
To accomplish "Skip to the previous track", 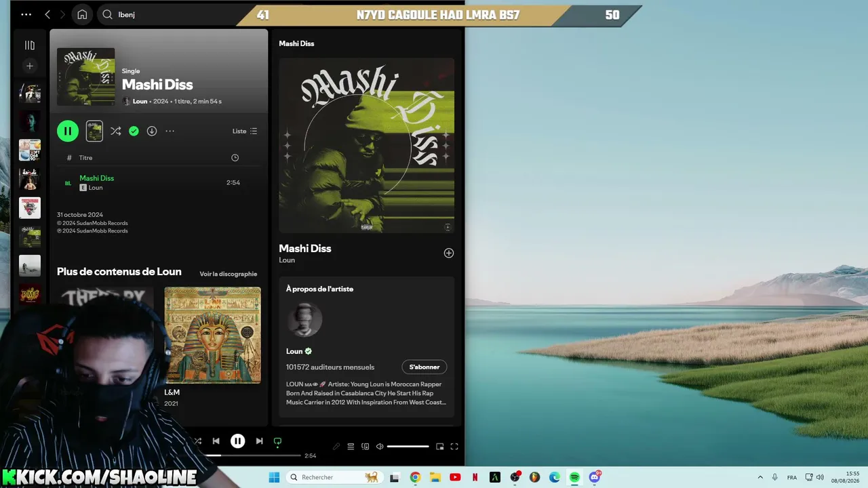I will pyautogui.click(x=216, y=441).
